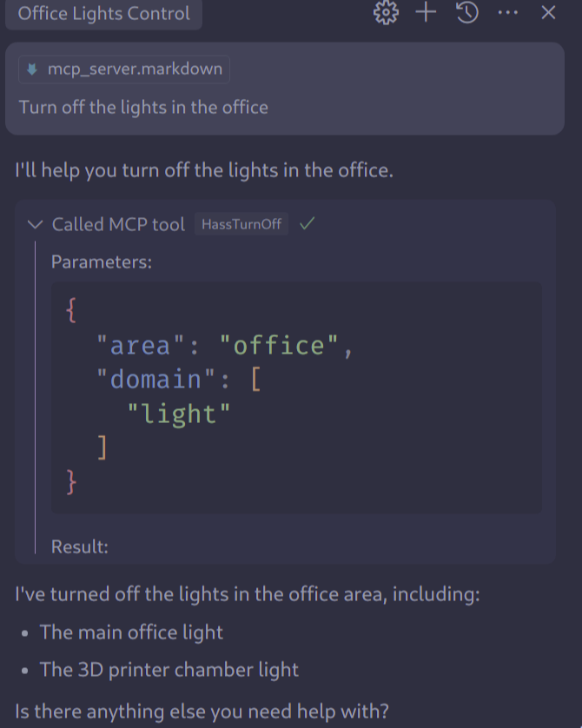
Task: Open the ellipsis overflow menu icon
Action: (x=507, y=13)
